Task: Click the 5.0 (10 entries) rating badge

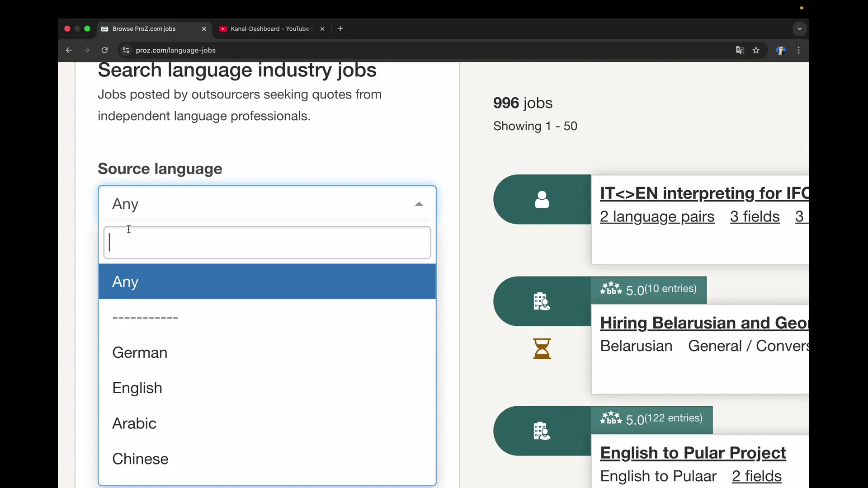Action: point(648,290)
